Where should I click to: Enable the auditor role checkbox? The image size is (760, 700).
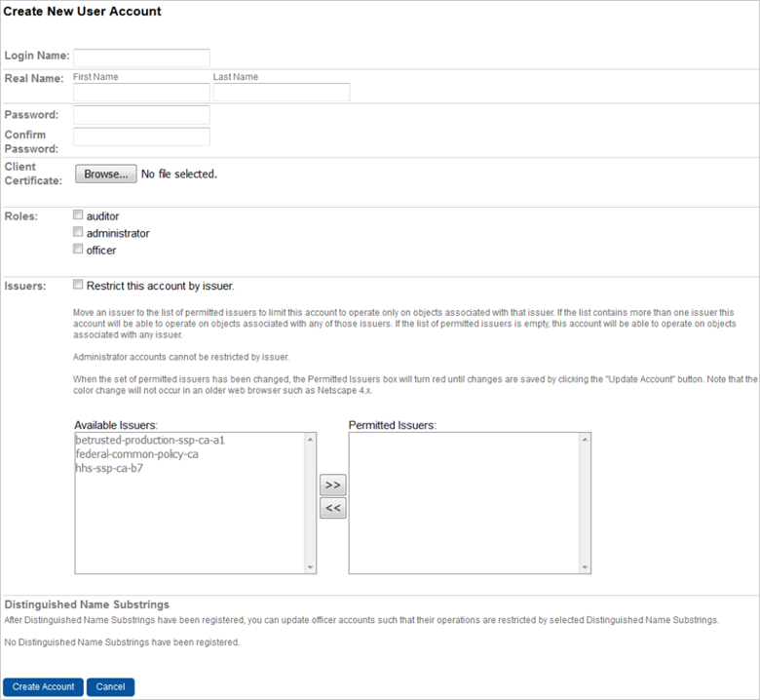pyautogui.click(x=78, y=215)
